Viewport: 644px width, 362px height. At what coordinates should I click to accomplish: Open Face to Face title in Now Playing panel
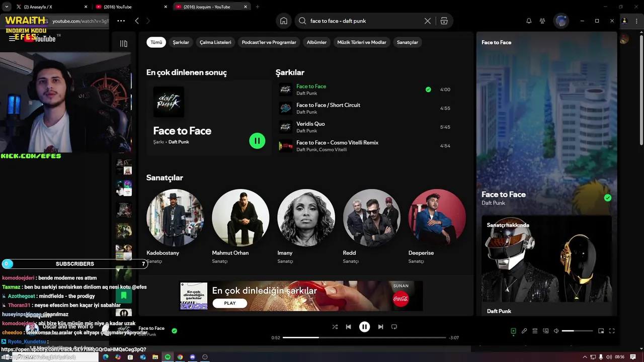pyautogui.click(x=504, y=194)
